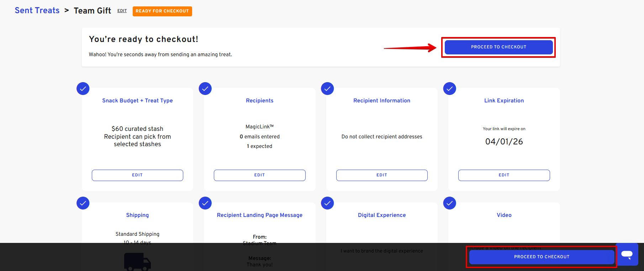Click the Video step checkmark circle

[450, 203]
